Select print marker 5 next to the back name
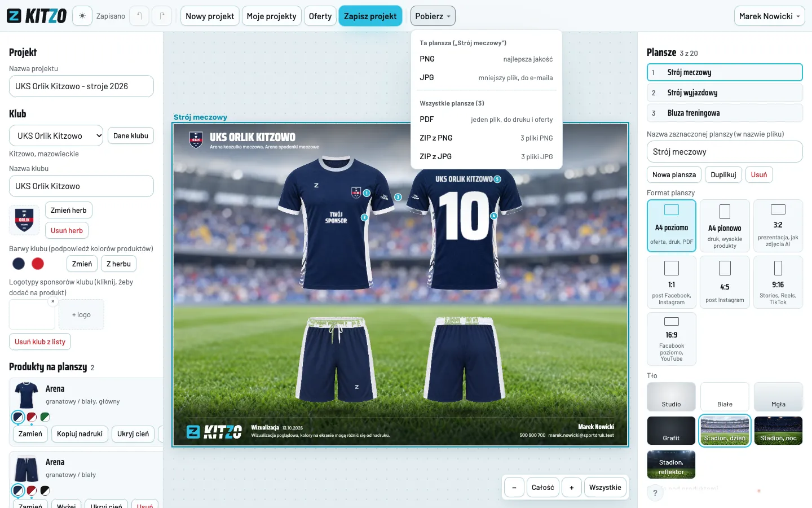 (x=497, y=179)
